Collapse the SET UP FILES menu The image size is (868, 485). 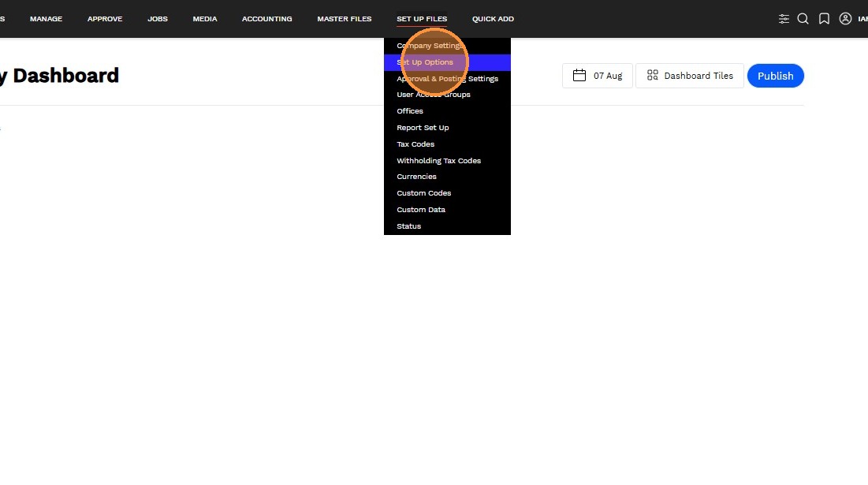pyautogui.click(x=422, y=19)
